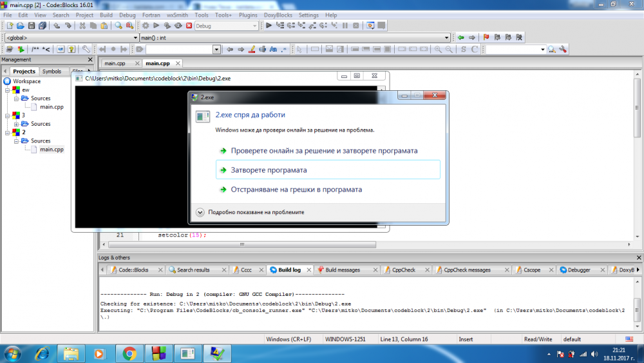Image resolution: width=644 pixels, height=363 pixels.
Task: Click the Replace icon in toolbar
Action: [129, 26]
